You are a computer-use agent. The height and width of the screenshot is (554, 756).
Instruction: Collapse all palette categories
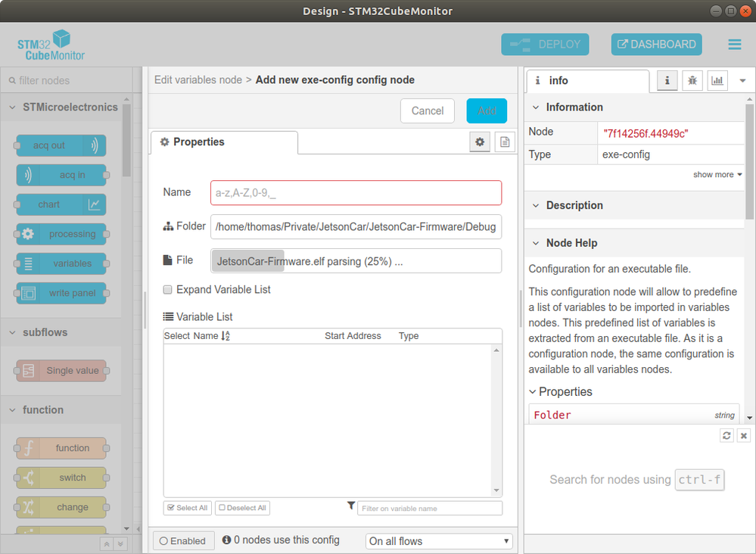coord(107,544)
